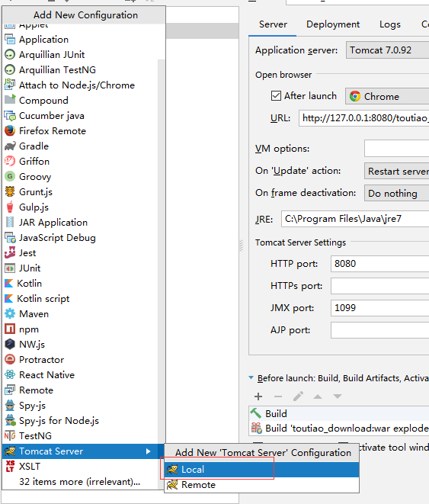Image resolution: width=429 pixels, height=504 pixels.
Task: Click the Groovy icon
Action: [10, 176]
